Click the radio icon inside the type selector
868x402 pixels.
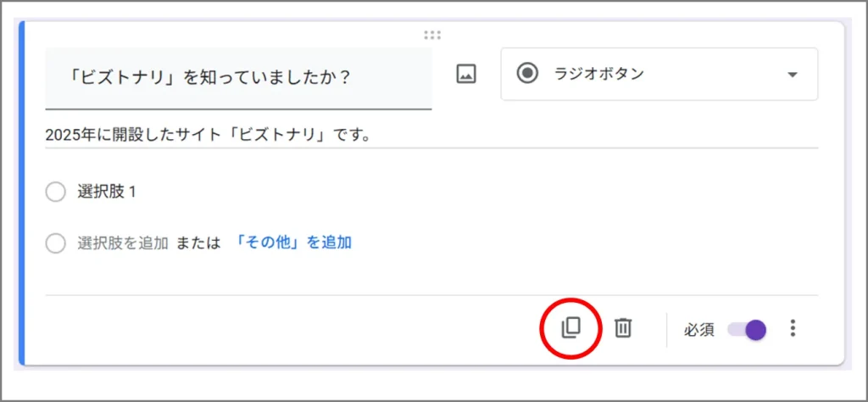tap(528, 74)
